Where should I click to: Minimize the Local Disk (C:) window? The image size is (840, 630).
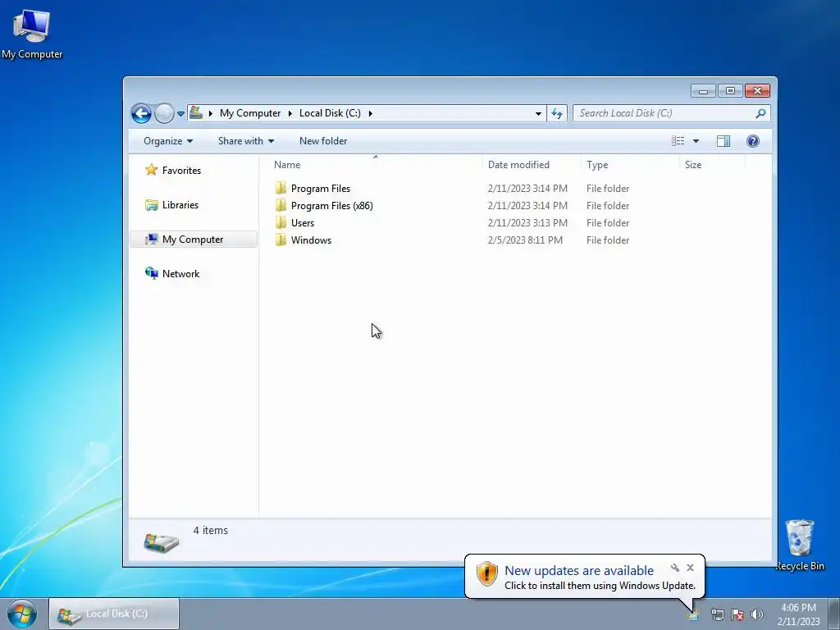tap(703, 90)
